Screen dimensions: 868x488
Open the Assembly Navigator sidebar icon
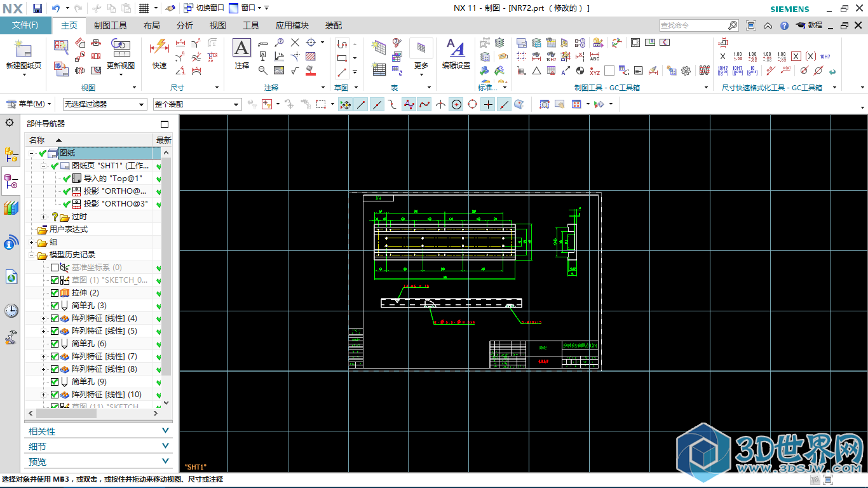point(11,153)
